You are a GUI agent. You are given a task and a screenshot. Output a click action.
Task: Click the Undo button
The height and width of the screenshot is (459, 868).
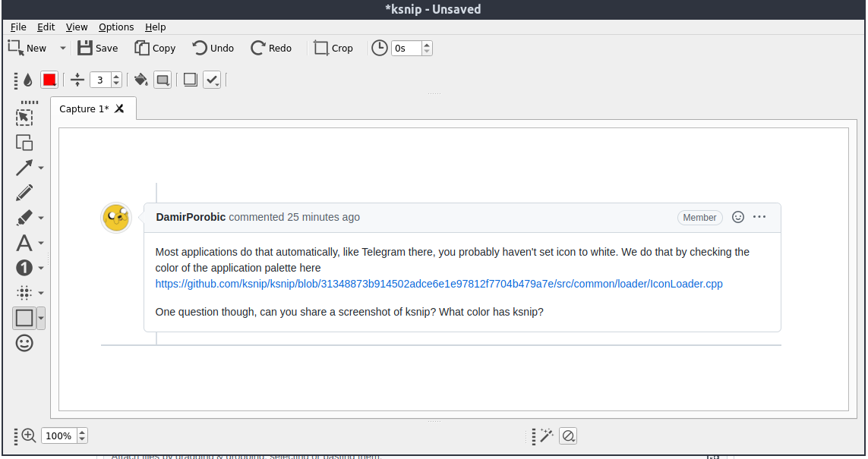click(x=213, y=48)
